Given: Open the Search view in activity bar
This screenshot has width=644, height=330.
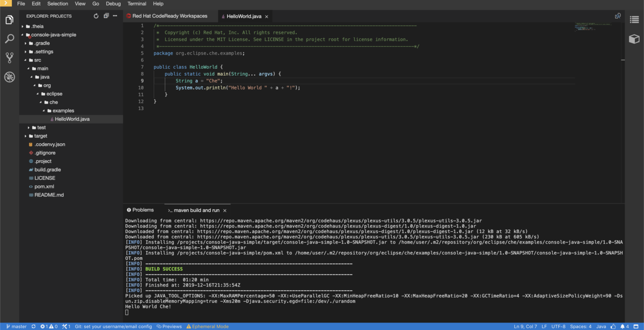Looking at the screenshot, I should click(9, 39).
